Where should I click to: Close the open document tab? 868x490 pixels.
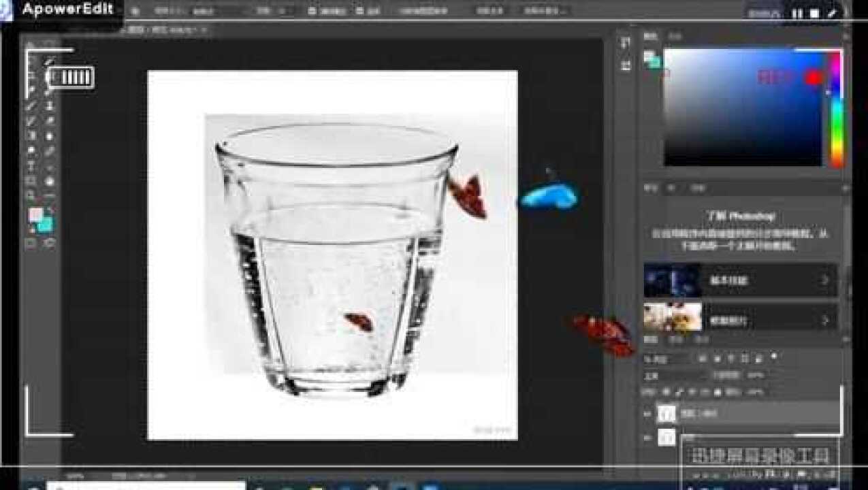[x=204, y=30]
